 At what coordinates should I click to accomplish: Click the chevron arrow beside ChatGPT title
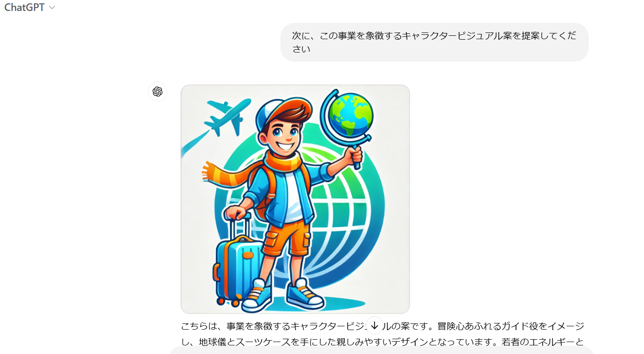[x=52, y=8]
